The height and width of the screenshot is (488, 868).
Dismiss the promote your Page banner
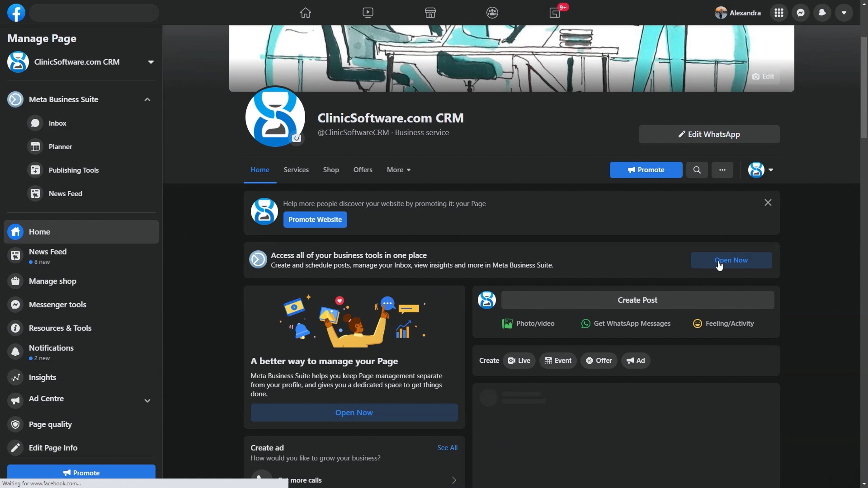(x=768, y=202)
